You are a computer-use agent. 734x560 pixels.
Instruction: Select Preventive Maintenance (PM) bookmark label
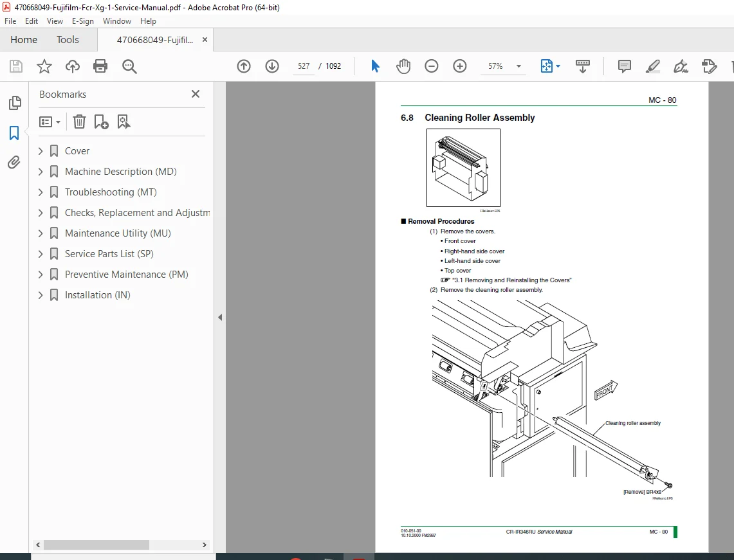point(126,275)
